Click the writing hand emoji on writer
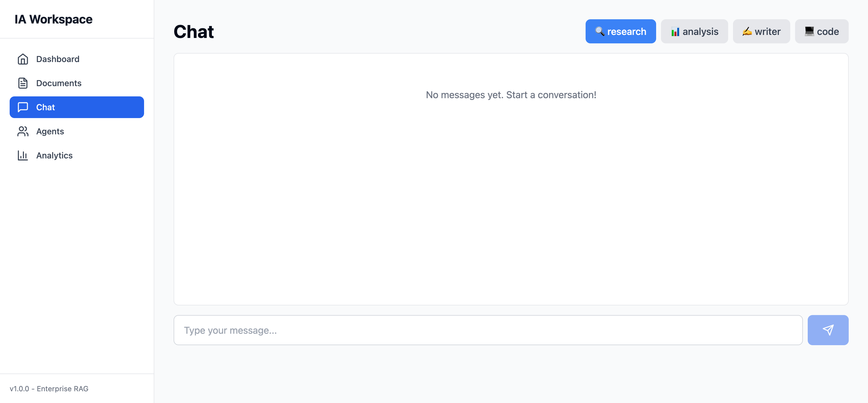The image size is (868, 403). 747,31
